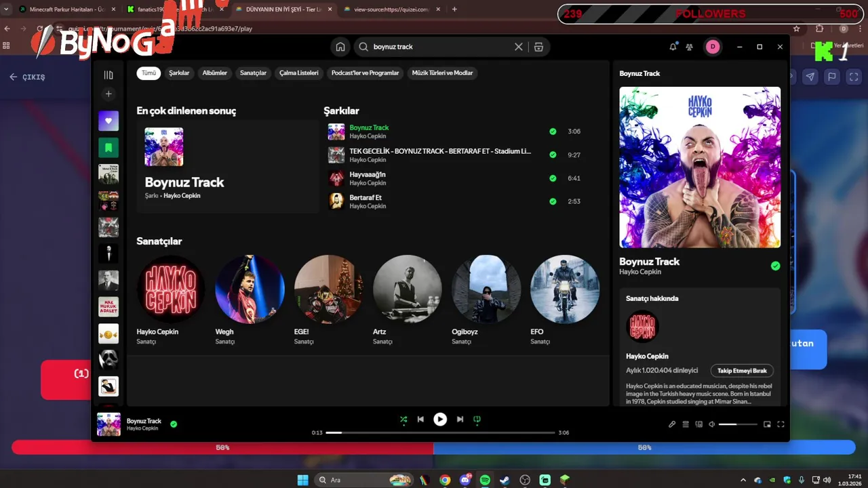Select the 'Sanatçılar' filter chip

253,73
